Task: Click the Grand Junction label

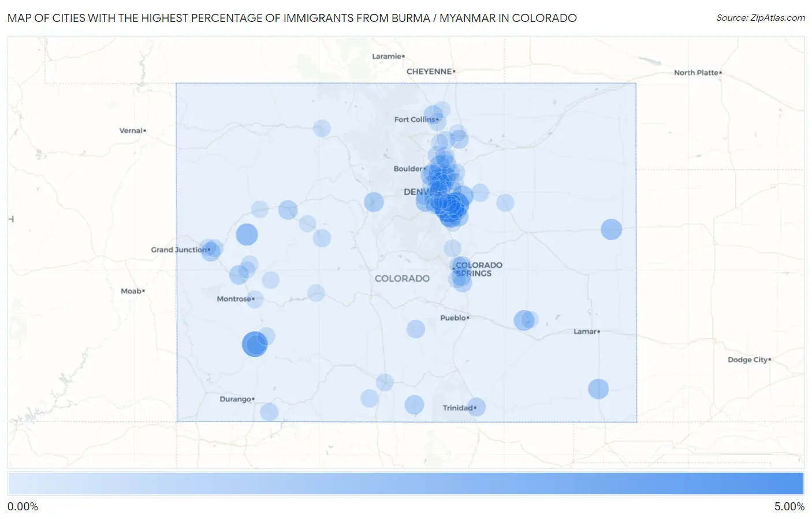Action: point(180,249)
